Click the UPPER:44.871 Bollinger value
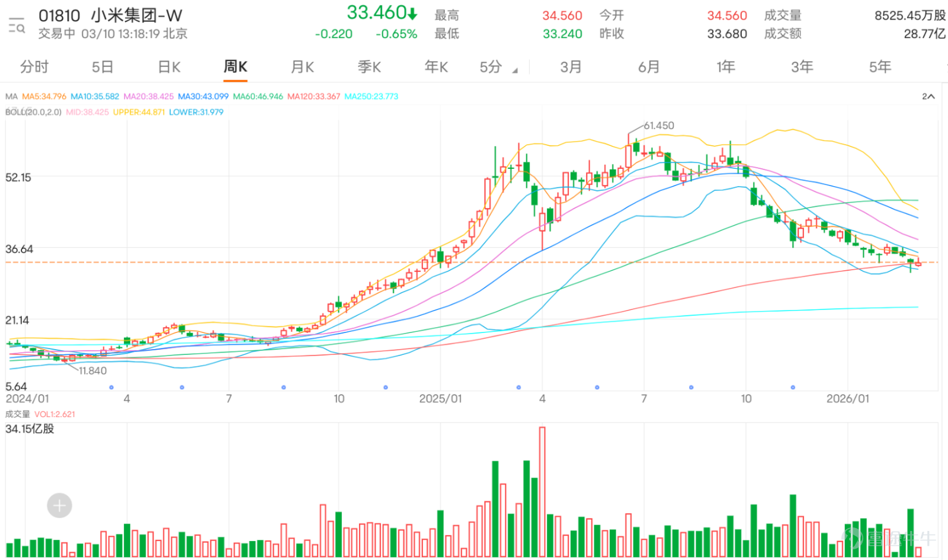 139,112
